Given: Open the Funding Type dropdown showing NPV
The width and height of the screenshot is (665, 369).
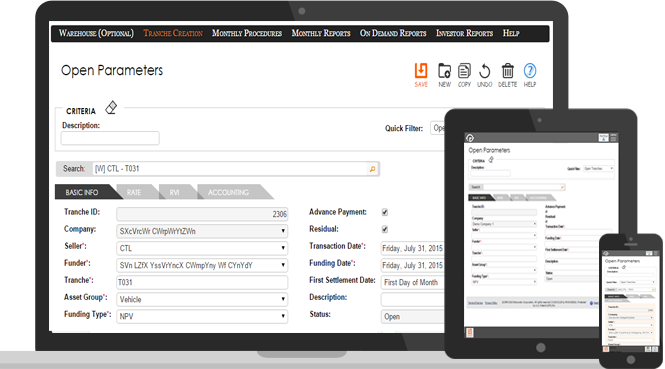Looking at the screenshot, I should coord(202,316).
